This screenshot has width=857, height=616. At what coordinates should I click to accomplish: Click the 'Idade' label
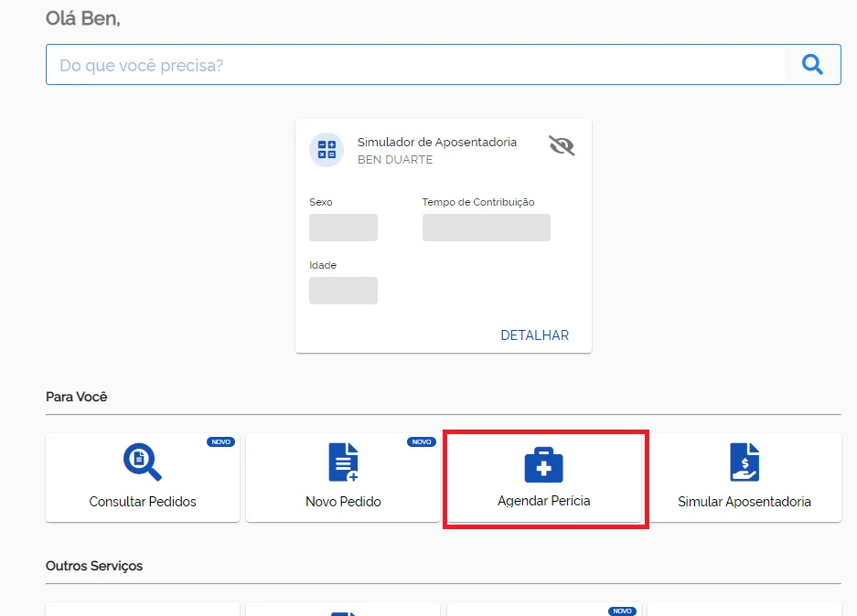pos(323,265)
